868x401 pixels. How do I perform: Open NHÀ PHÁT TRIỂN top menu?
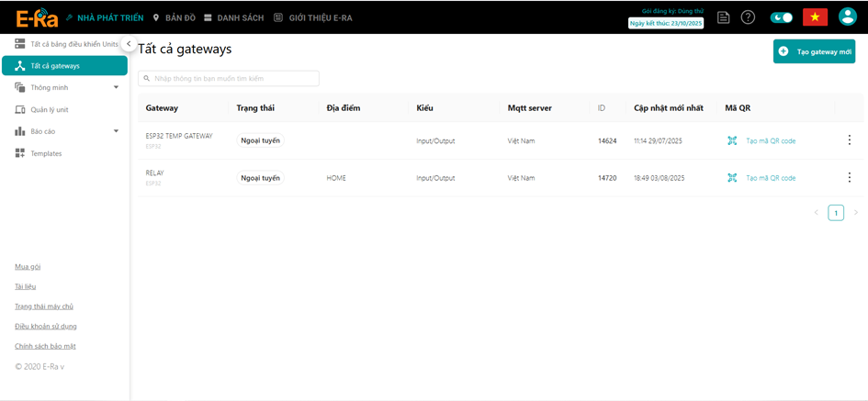pos(105,17)
